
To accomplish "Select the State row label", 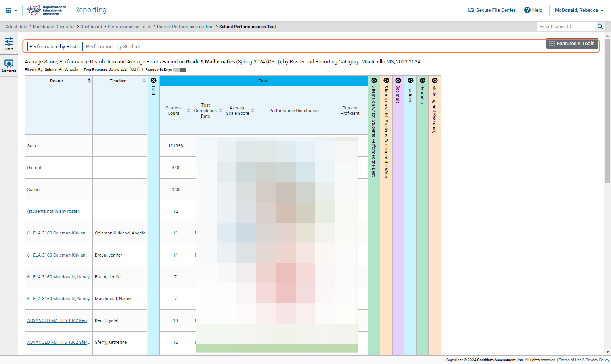I will point(32,146).
